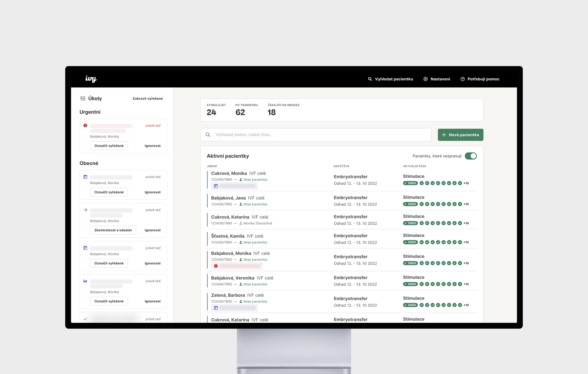This screenshot has width=588, height=374.
Task: Select the Stimulující 24 counter
Action: point(216,110)
